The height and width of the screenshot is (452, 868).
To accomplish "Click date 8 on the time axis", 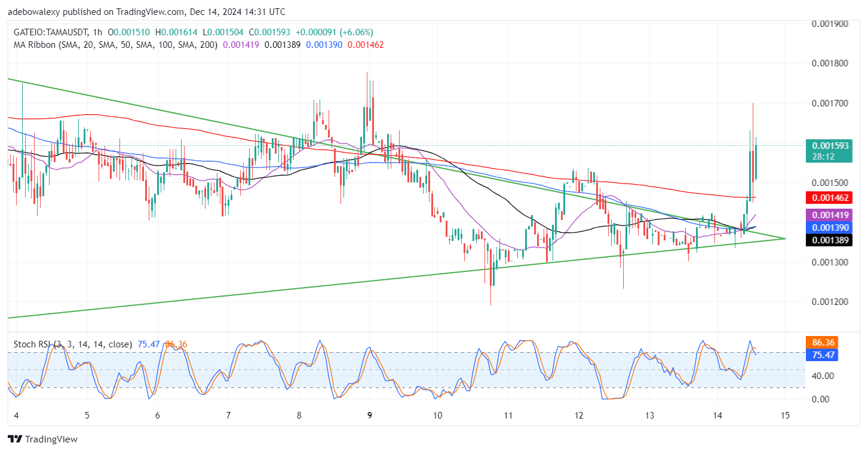I will click(x=299, y=416).
